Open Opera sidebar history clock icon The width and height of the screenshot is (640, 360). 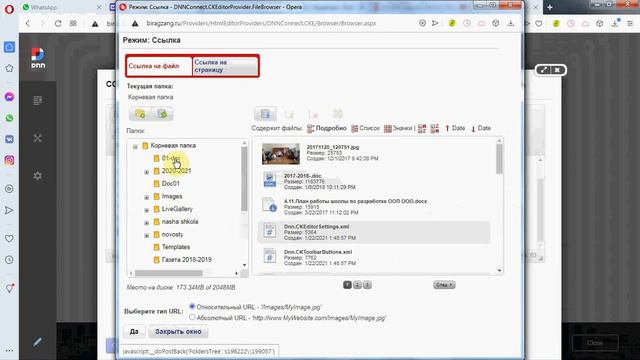pos(9,260)
